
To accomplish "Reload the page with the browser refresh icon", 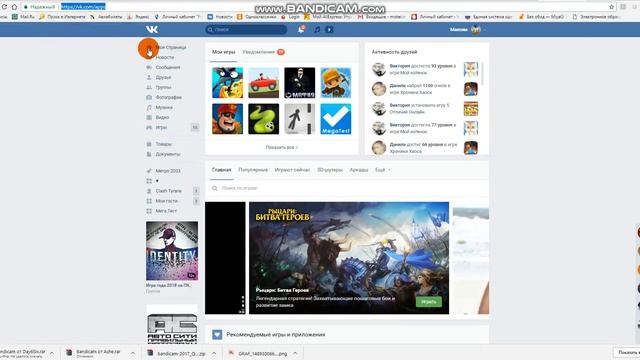I will click(4, 7).
